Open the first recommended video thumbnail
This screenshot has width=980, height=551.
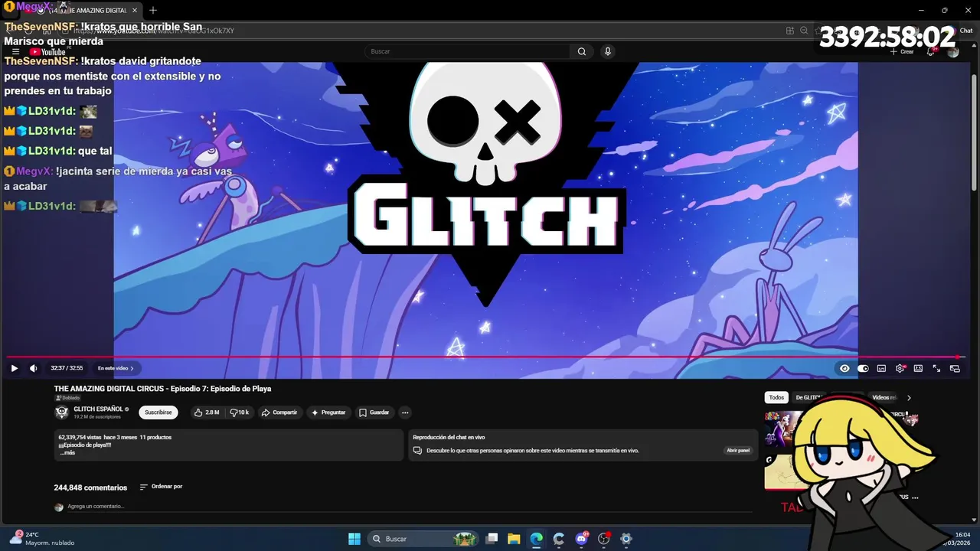[782, 429]
